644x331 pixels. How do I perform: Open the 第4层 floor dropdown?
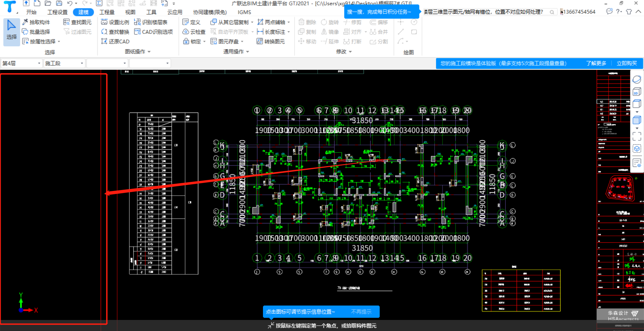click(21, 63)
